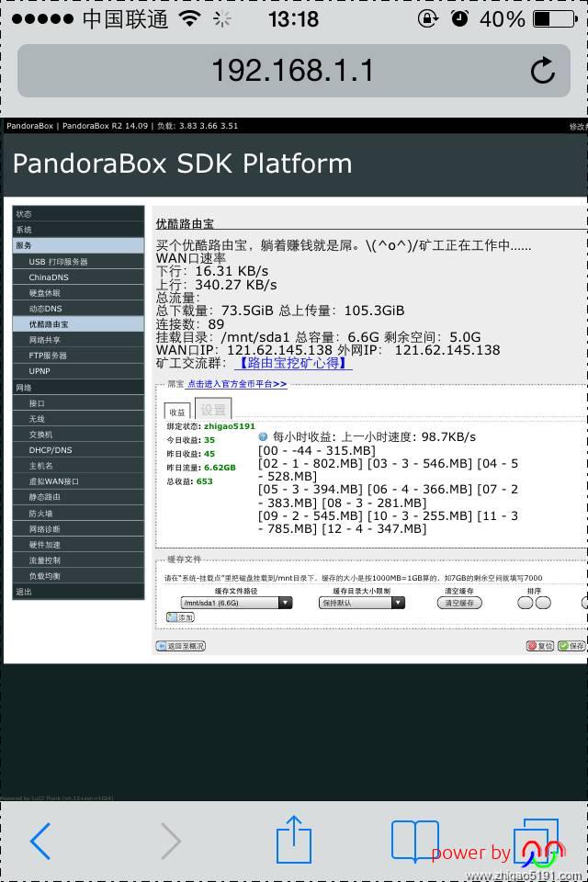Expand 缓存文件路径 /mnt/sda1 dropdown
Screen dimensions: 588x882
(x=236, y=603)
